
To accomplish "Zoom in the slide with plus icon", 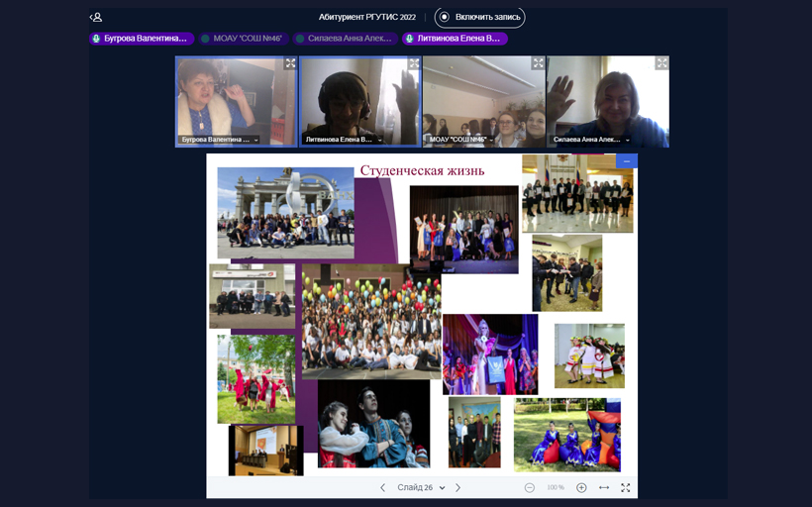I will tap(581, 488).
